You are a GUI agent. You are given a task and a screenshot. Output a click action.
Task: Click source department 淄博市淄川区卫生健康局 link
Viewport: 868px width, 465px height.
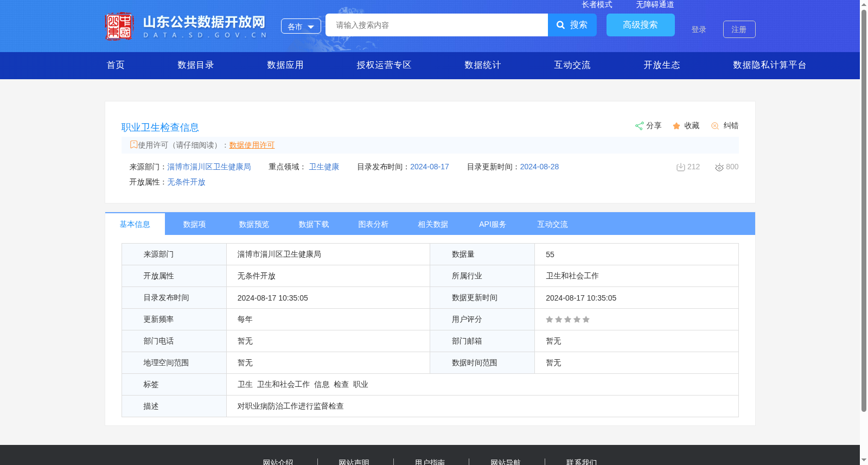coord(209,167)
